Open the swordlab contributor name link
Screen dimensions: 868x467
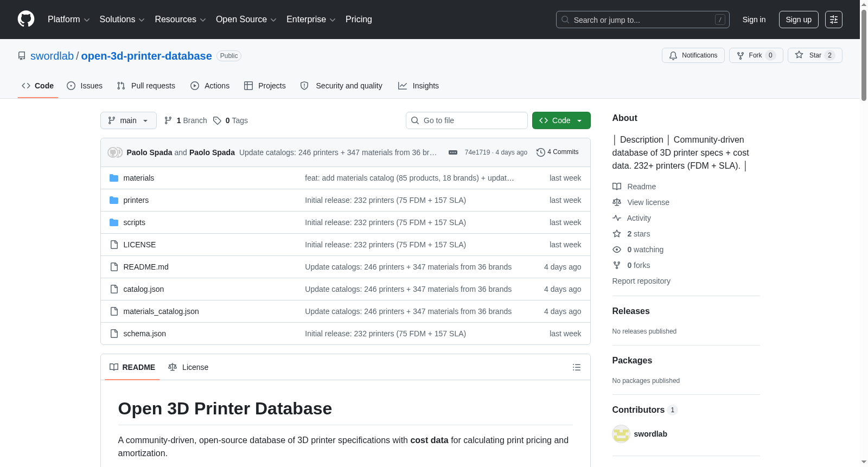pos(650,434)
